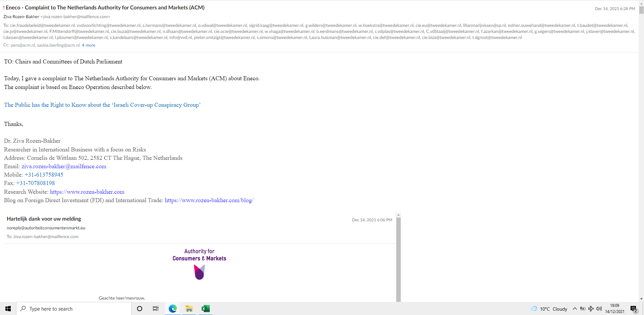Open the 'Israeli Cover-up Conspiracy Group' link
The image size is (644, 315).
click(102, 105)
